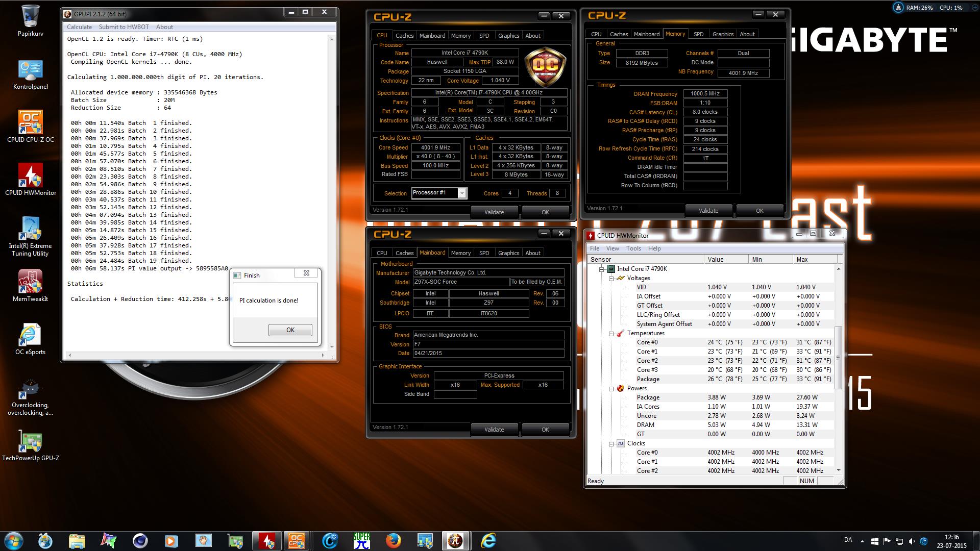This screenshot has width=980, height=551.
Task: Open Intel(R) Extreme Tuning Utility shortcut
Action: tap(31, 236)
